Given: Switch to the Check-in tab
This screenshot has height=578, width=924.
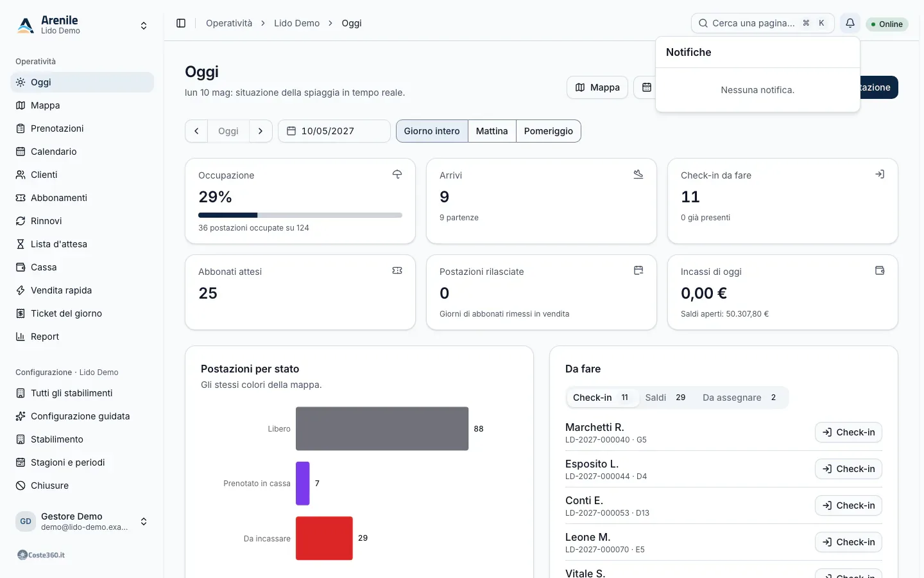Looking at the screenshot, I should 601,398.
